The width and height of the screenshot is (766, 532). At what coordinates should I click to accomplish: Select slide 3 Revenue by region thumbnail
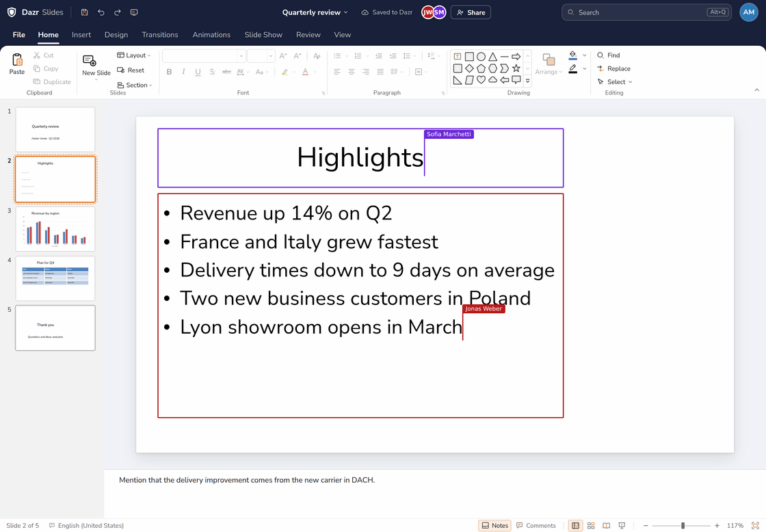(55, 228)
